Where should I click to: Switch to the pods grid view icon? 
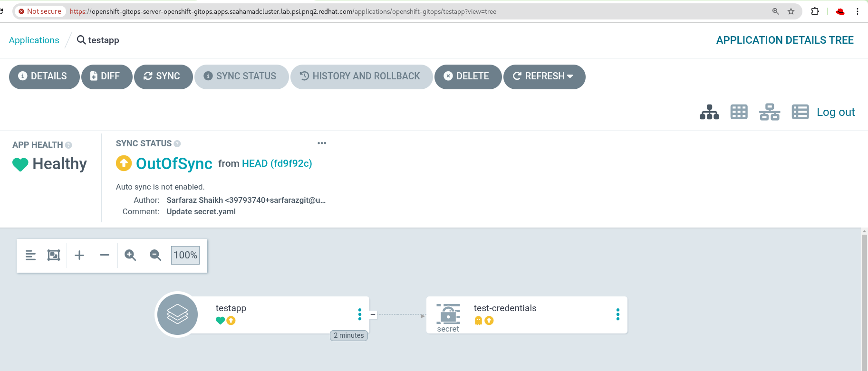pyautogui.click(x=739, y=112)
